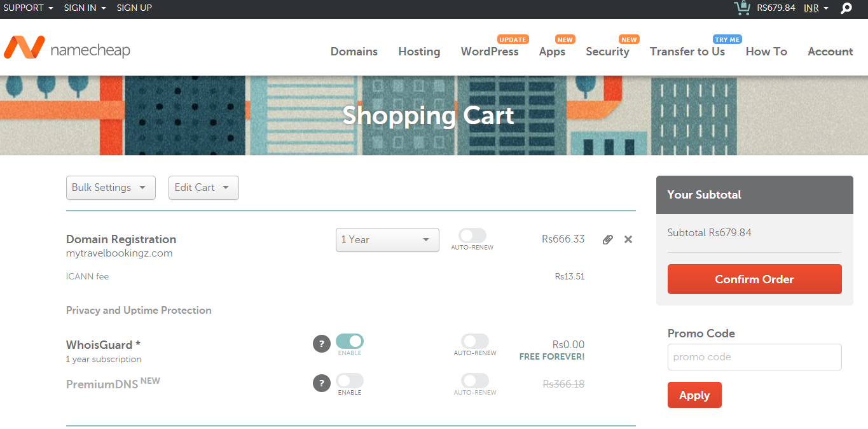Click the cart total Rs679.84 in top bar
This screenshot has height=429, width=868.
click(x=776, y=8)
